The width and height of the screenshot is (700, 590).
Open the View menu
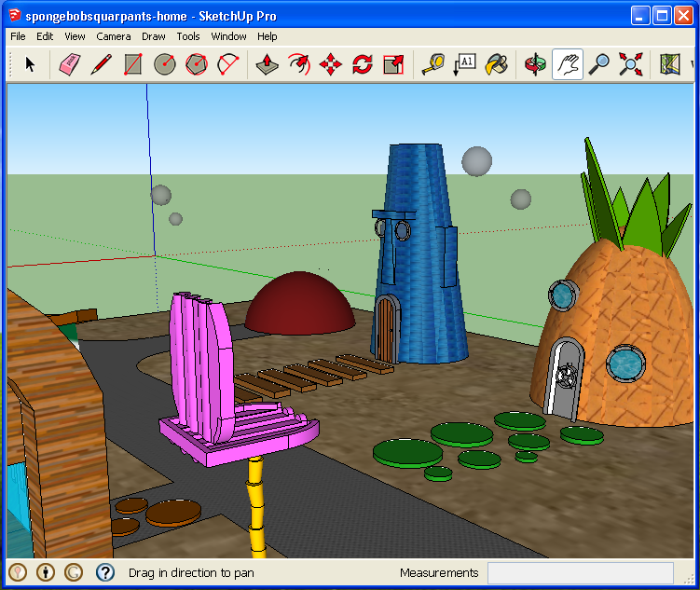pos(75,36)
